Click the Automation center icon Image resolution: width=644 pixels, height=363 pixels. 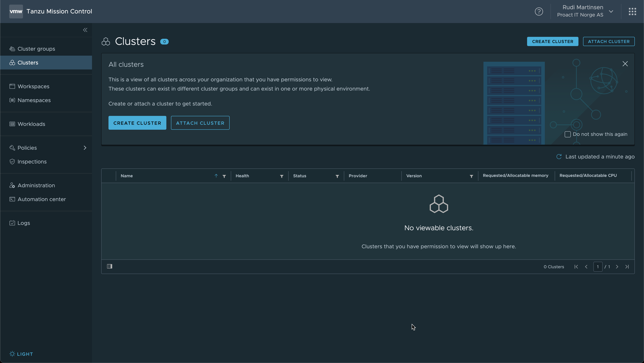12,199
